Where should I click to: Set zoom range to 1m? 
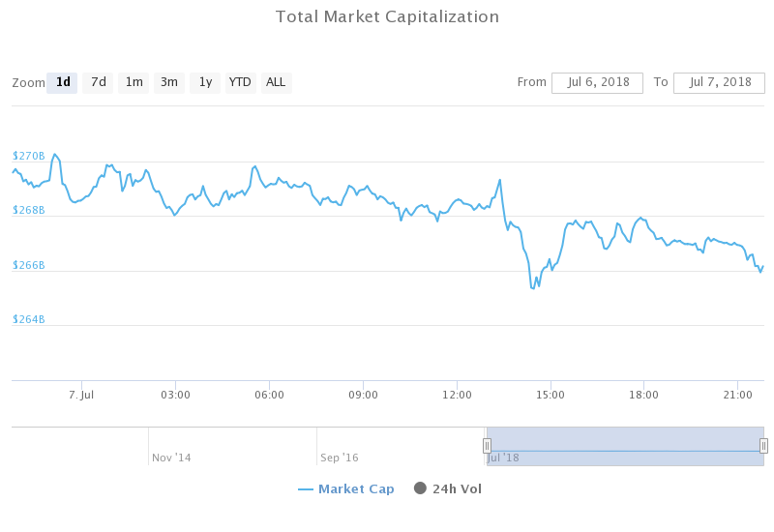pyautogui.click(x=134, y=82)
